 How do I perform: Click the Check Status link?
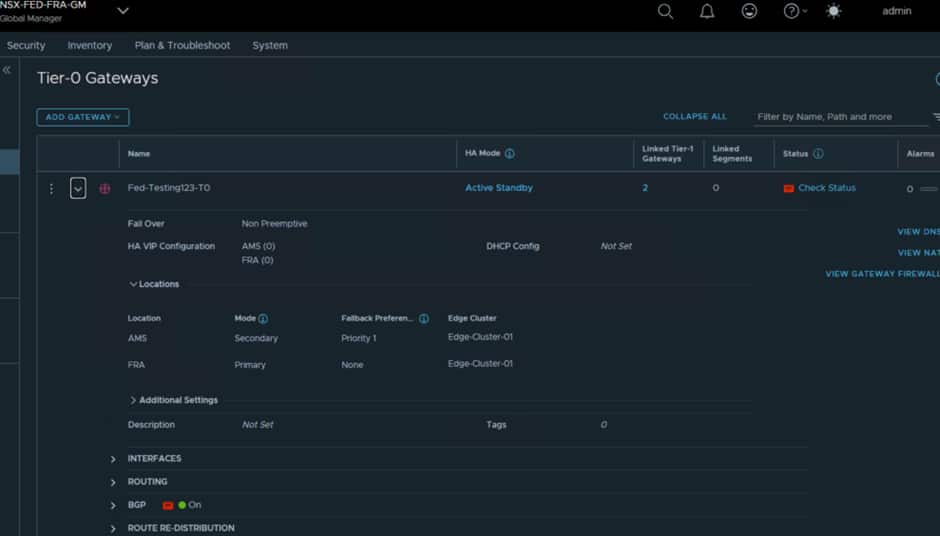(x=826, y=188)
